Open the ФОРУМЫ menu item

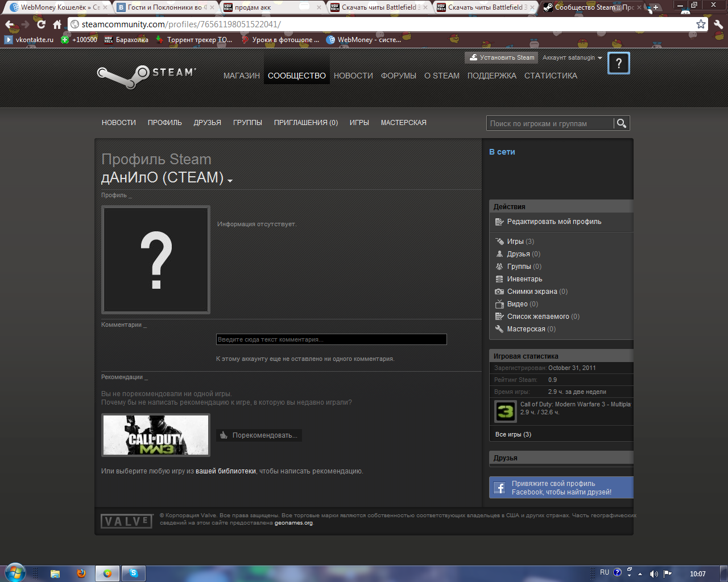coord(399,76)
